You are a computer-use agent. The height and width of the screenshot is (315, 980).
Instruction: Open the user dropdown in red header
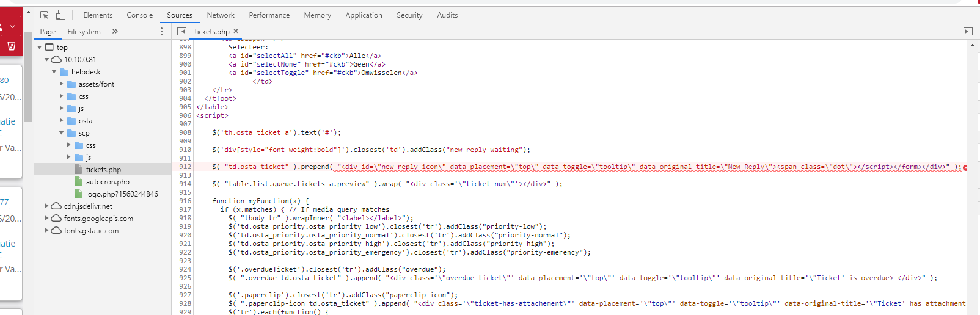(x=12, y=27)
